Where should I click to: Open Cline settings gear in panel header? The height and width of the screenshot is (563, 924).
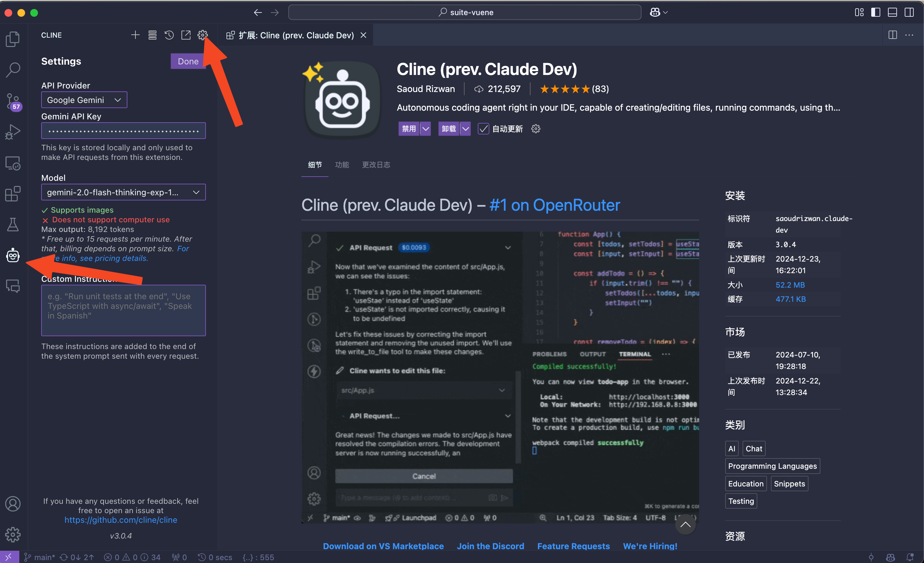[202, 35]
